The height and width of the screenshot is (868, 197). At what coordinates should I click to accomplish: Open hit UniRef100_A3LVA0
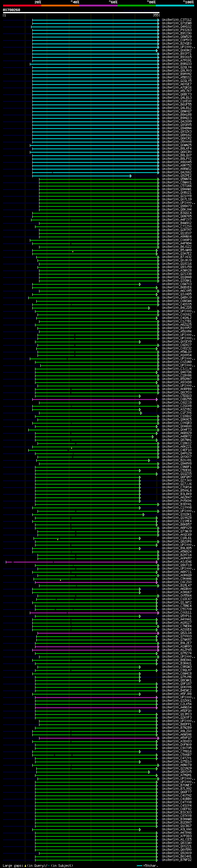177,829
